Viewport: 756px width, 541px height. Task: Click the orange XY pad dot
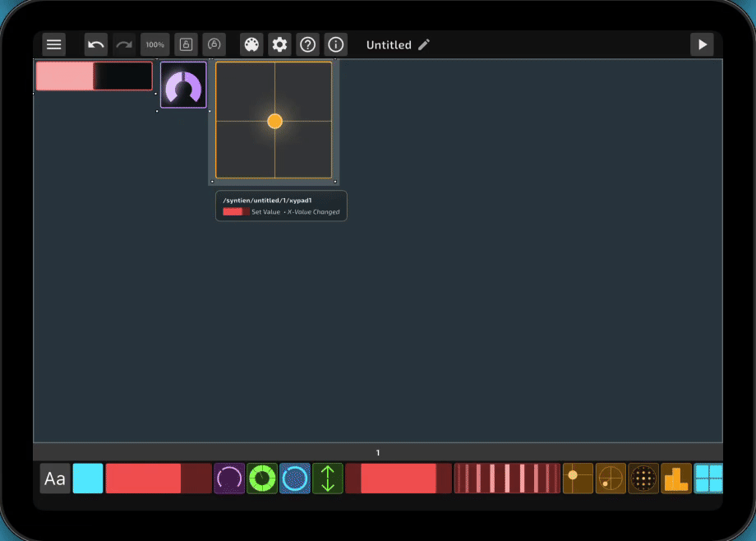[274, 121]
